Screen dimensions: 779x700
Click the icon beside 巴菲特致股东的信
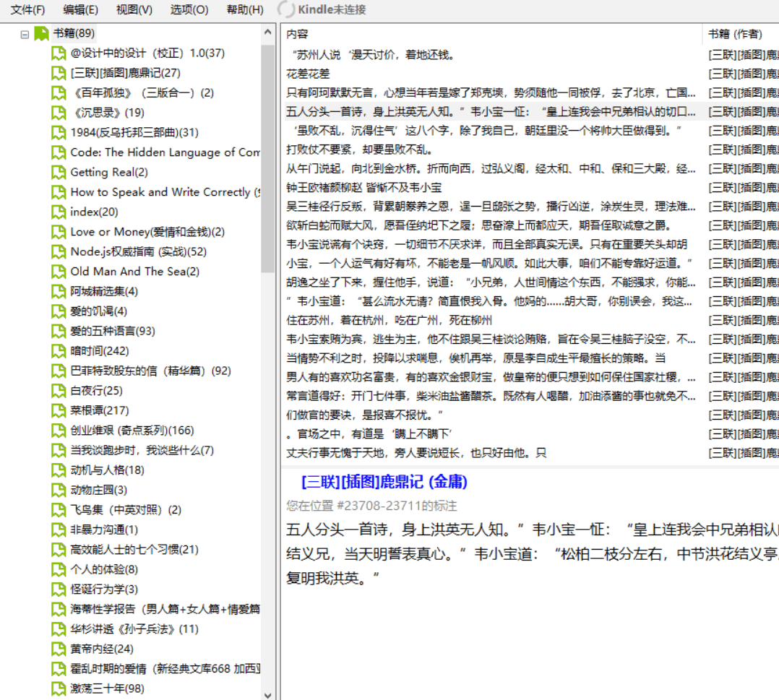point(59,371)
